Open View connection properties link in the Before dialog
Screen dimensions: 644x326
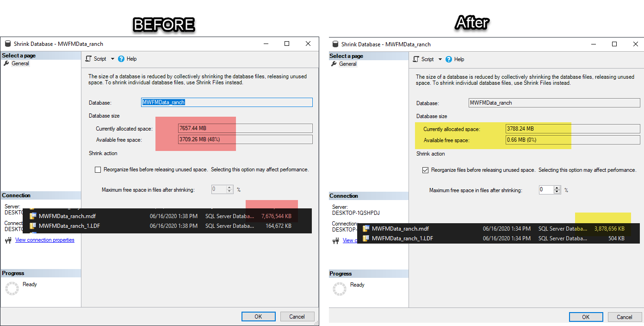44,240
